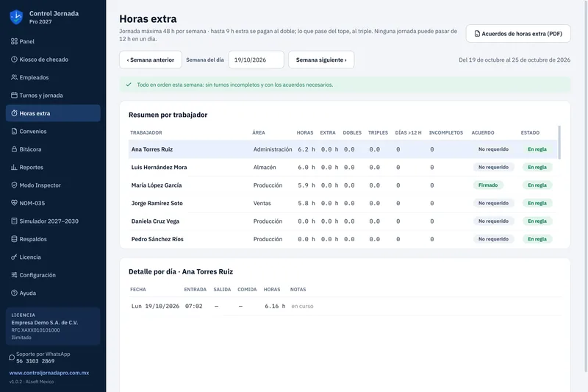Go to Empleados section
The image size is (588, 392).
click(53, 77)
